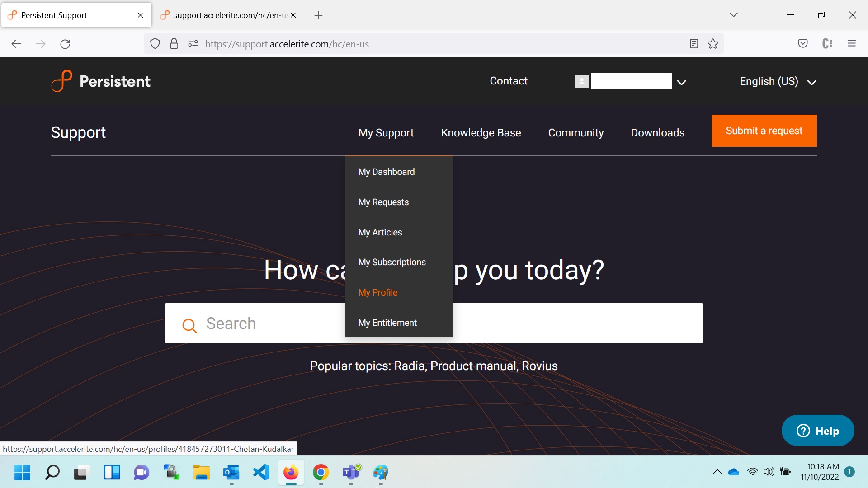This screenshot has height=488, width=868.
Task: Select My Articles from the menu
Action: pos(380,232)
